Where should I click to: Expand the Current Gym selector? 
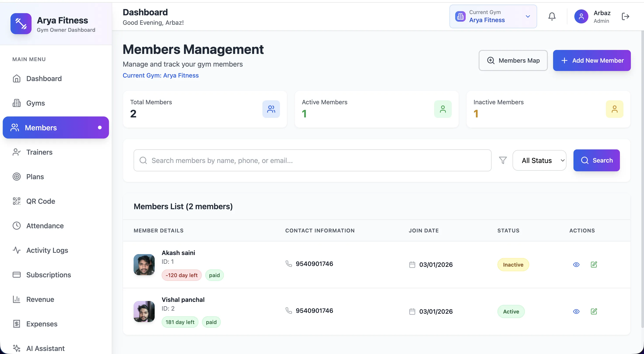[x=528, y=16]
